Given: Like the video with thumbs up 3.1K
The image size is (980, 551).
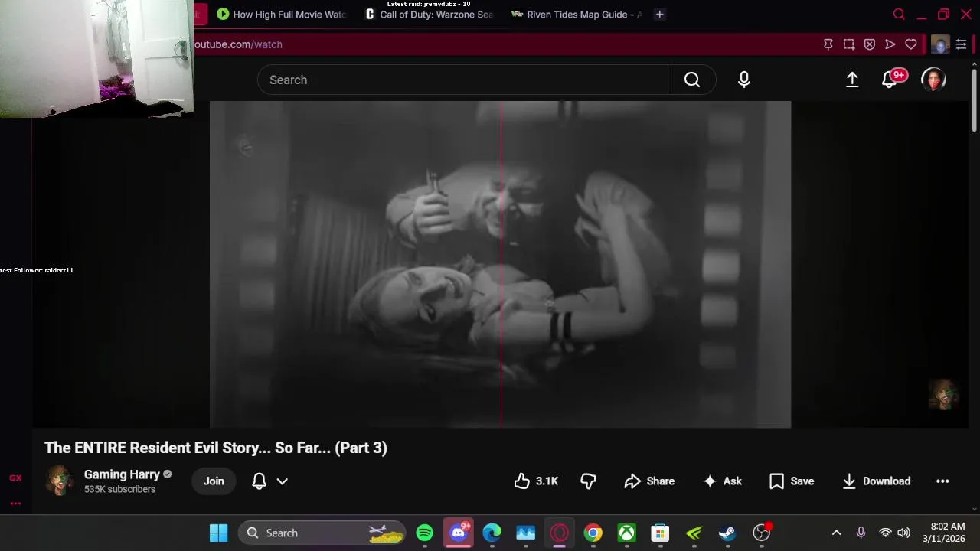Looking at the screenshot, I should (x=536, y=481).
